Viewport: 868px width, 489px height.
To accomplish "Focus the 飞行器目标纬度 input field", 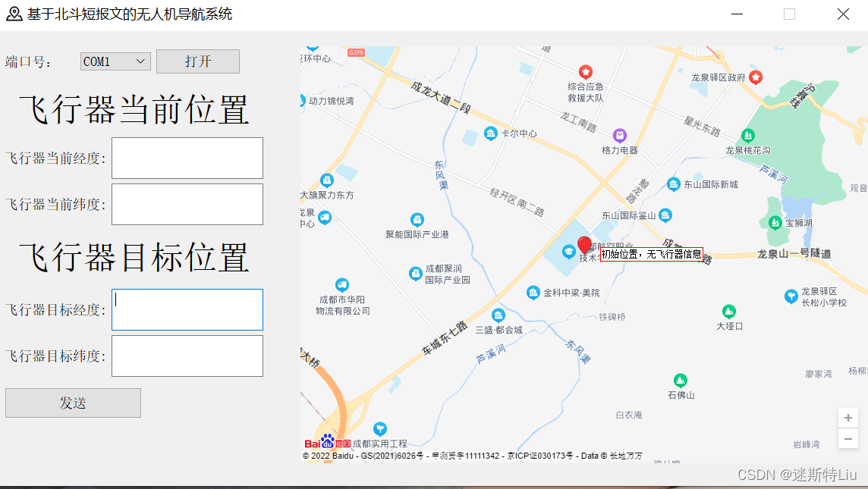I will point(187,356).
